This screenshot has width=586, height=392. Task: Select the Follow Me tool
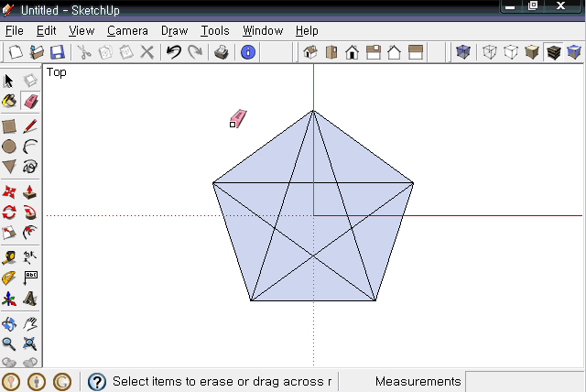click(x=30, y=212)
